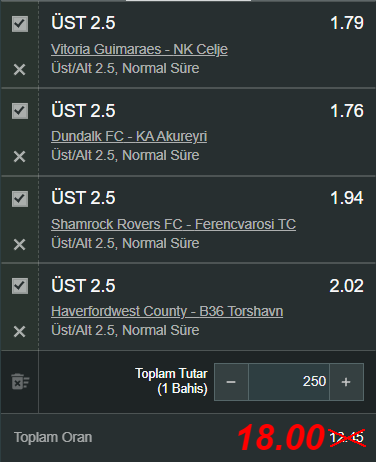Click the Toplam Oran label
The height and width of the screenshot is (462, 376).
(53, 437)
